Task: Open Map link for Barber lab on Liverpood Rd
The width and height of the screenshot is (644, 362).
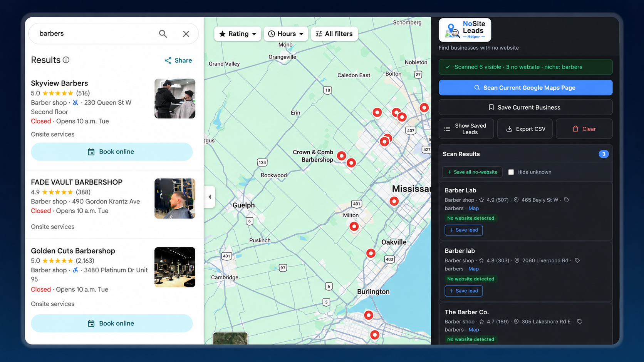Action: tap(474, 269)
